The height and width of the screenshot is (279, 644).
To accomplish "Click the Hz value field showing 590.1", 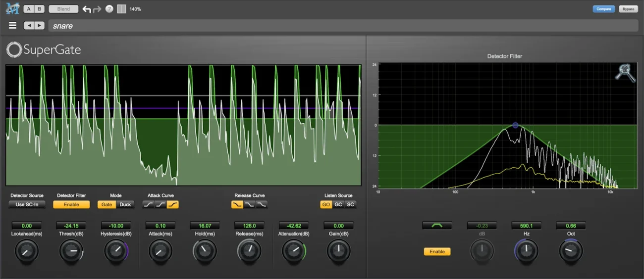I will point(526,226).
